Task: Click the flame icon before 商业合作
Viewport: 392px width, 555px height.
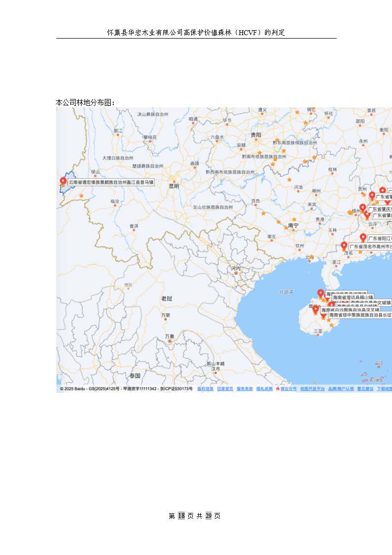Action: pos(278,389)
